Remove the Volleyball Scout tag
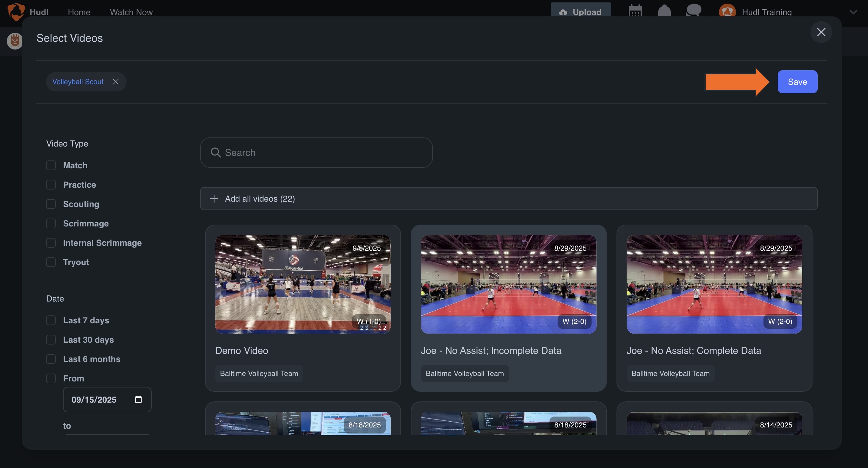Image resolution: width=868 pixels, height=468 pixels. click(x=116, y=82)
